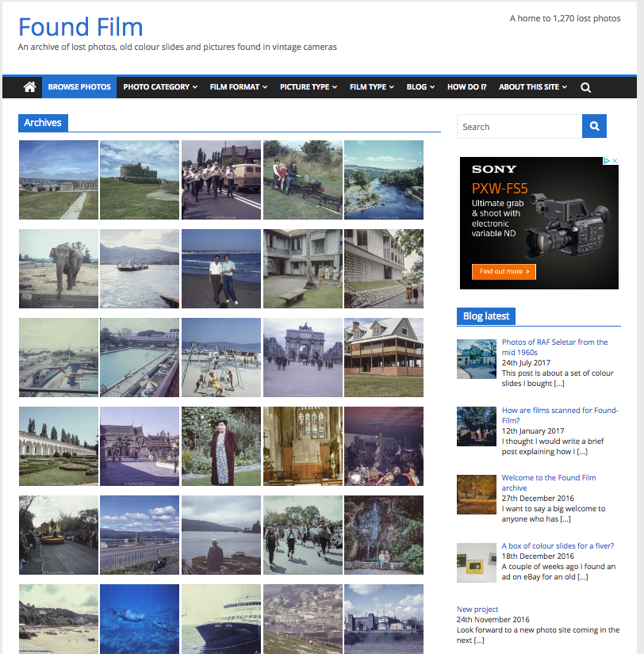Screen dimensions: 644x654
Task: Open the AdChoices info icon on ad
Action: [607, 161]
